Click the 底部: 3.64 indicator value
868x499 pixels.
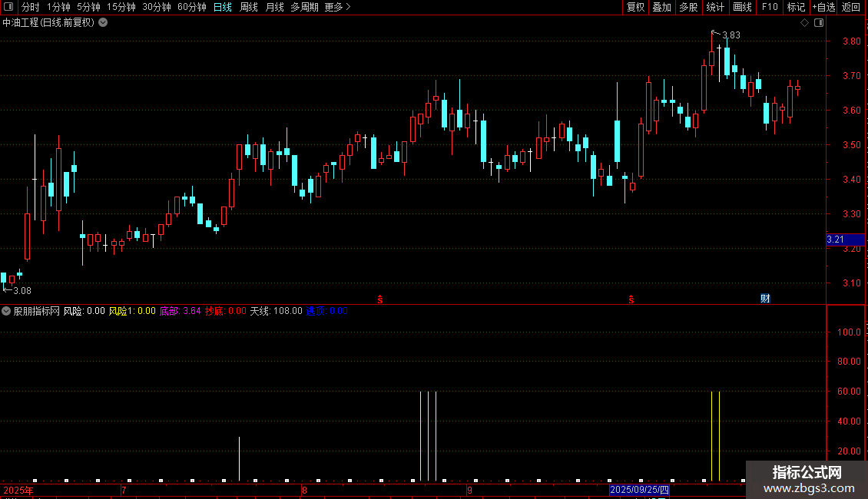tap(180, 311)
